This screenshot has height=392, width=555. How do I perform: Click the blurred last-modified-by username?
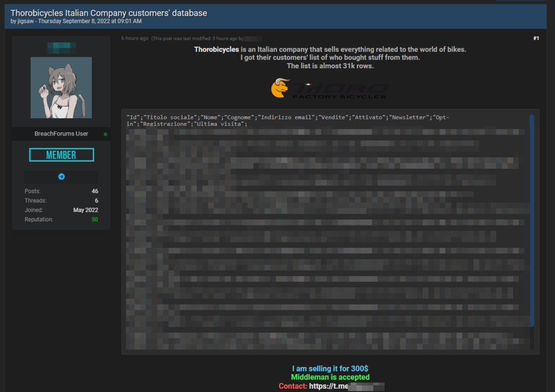tap(253, 38)
